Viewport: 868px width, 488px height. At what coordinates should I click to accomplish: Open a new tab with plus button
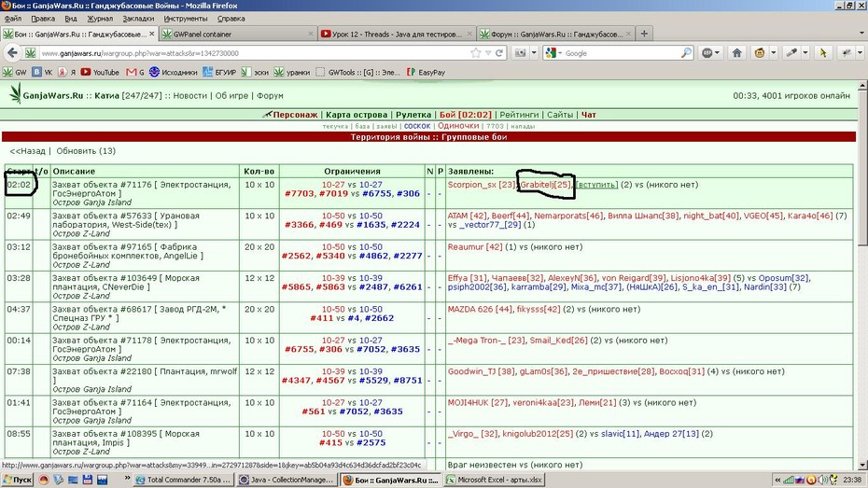tap(644, 34)
